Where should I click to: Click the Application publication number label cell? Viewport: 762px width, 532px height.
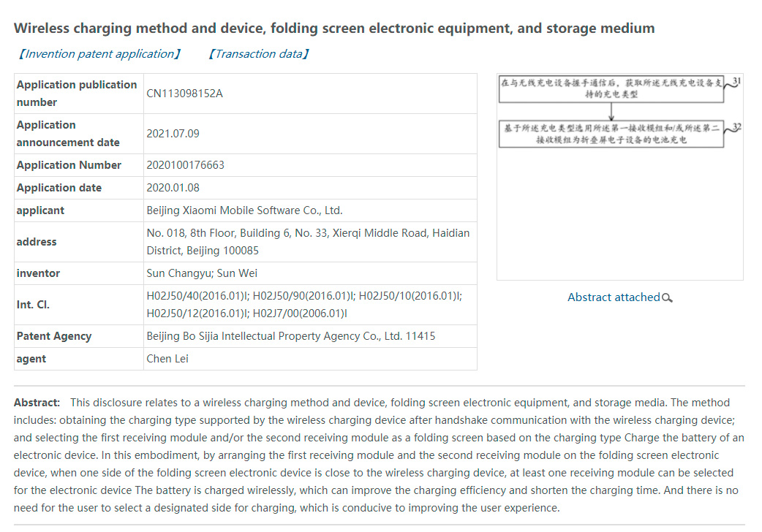pos(77,94)
